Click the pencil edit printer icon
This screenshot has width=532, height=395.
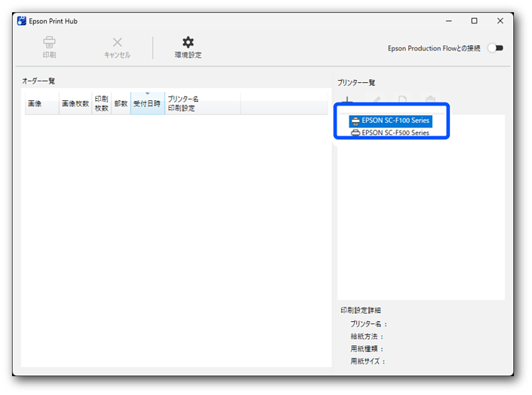coord(376,100)
